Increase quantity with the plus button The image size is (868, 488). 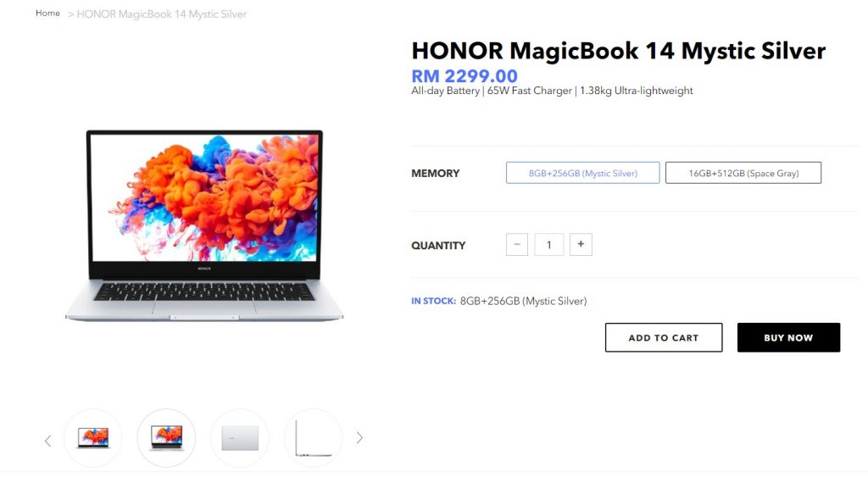tap(581, 245)
